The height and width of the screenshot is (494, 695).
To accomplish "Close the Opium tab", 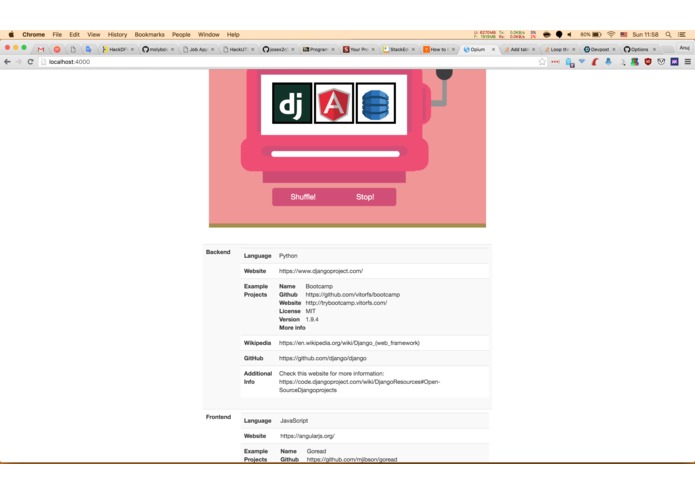I will click(493, 49).
